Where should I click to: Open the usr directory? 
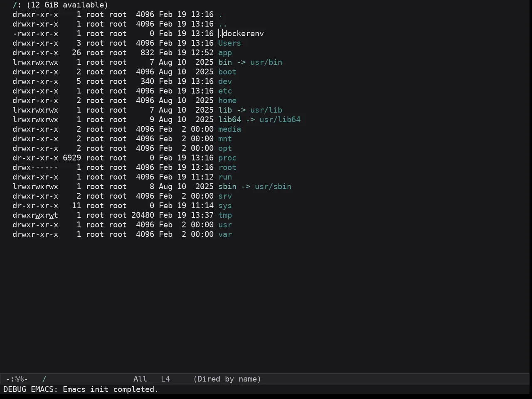225,225
